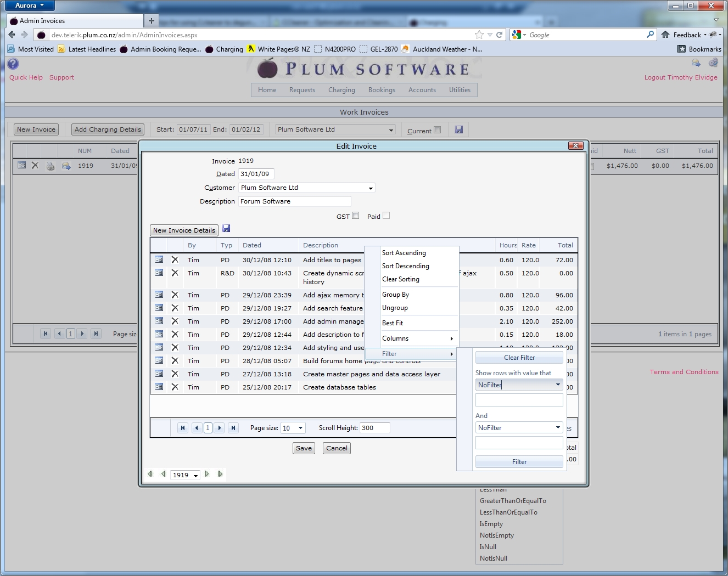Open the Terms and Conditions link
The height and width of the screenshot is (576, 728).
684,372
